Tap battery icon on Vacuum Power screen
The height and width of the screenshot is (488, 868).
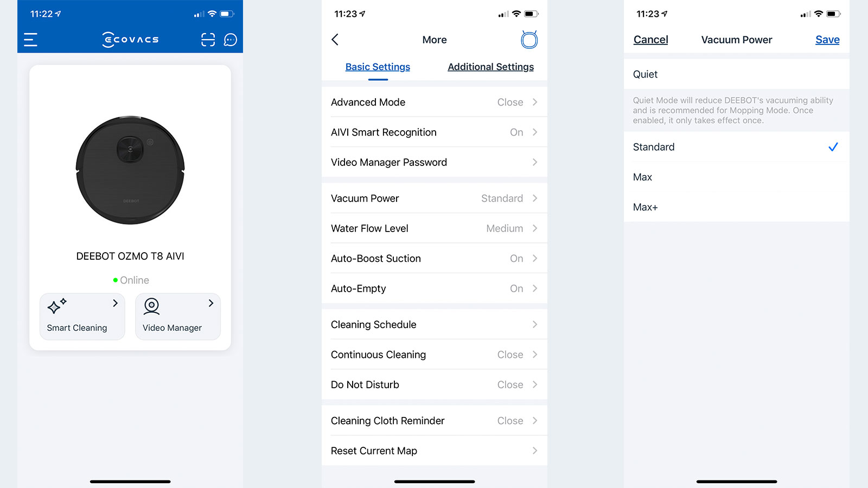833,14
